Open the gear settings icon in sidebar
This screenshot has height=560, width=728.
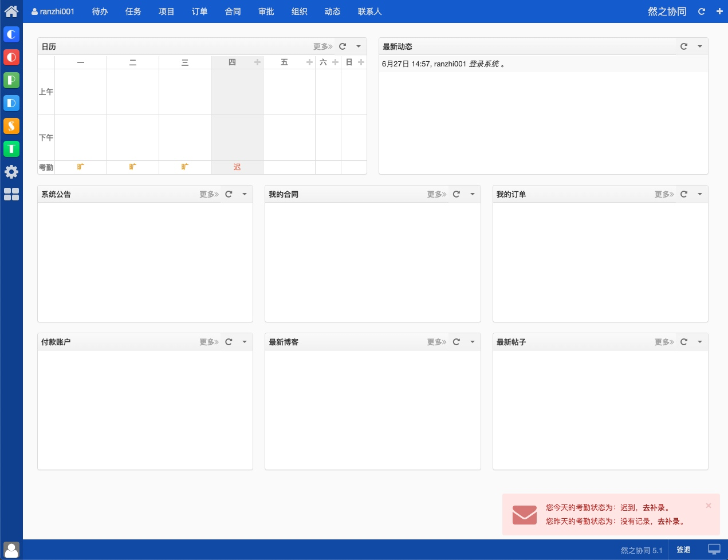point(11,172)
